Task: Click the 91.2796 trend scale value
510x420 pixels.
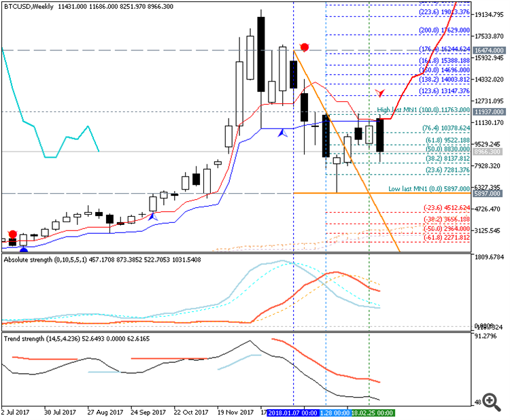Action: tap(486, 336)
